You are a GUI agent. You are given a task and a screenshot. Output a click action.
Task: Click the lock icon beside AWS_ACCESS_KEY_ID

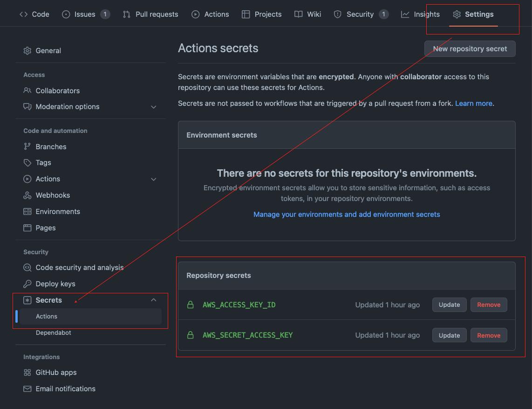click(x=191, y=305)
